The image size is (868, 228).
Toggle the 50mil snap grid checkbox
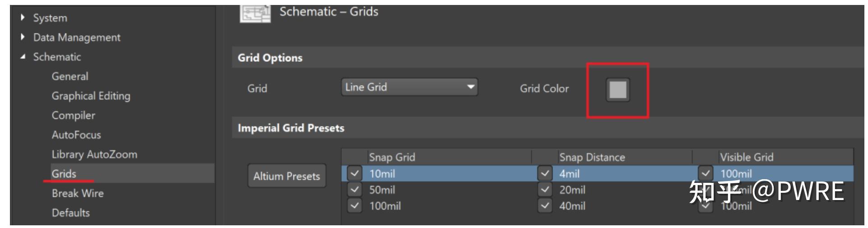355,190
